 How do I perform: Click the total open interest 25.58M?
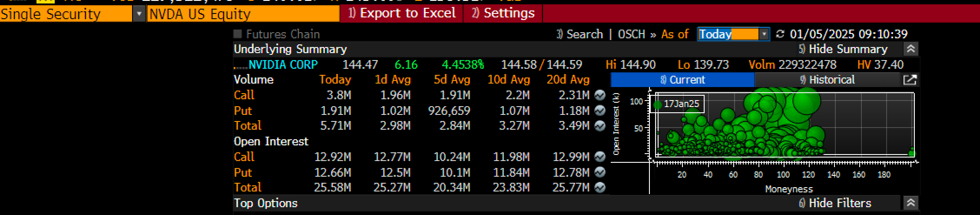[333, 188]
